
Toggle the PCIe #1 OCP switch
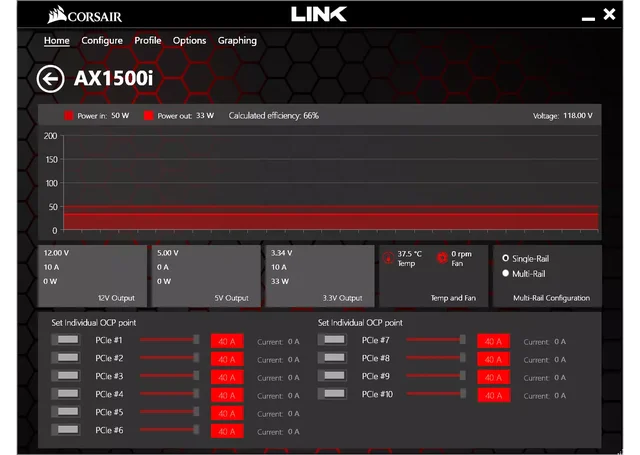coord(66,341)
